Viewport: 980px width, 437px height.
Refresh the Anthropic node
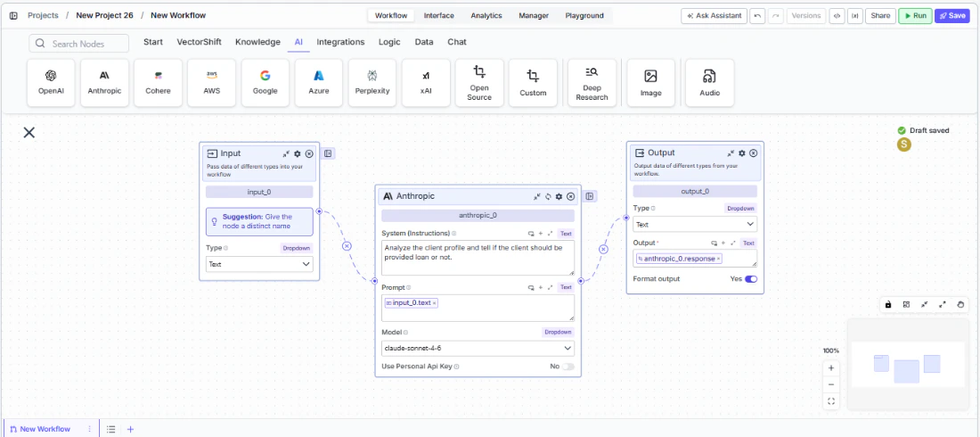point(548,196)
